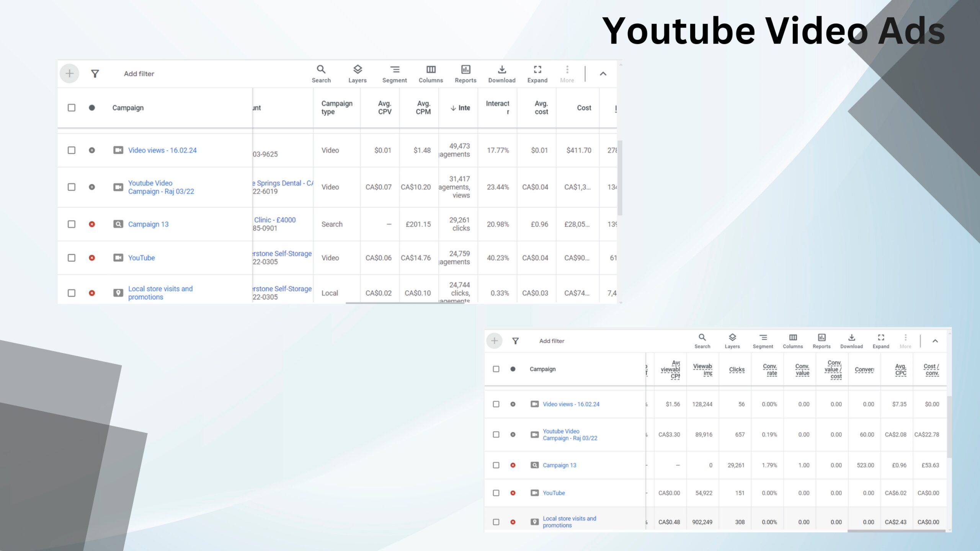Sort upper table by Campaign type column
This screenshot has height=551, width=980.
coord(336,108)
